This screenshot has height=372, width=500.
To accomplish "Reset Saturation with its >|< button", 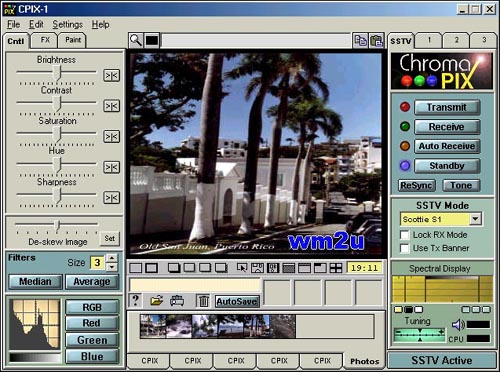I will tap(111, 137).
